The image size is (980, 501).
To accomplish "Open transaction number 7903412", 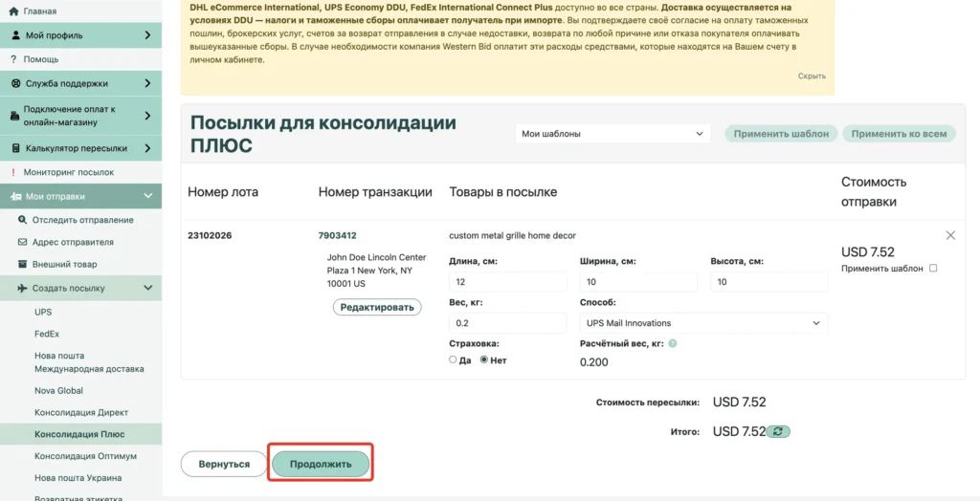I will click(x=338, y=235).
